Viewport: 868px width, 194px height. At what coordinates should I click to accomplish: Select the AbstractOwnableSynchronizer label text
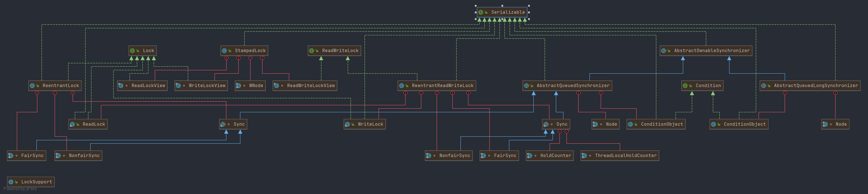point(712,51)
